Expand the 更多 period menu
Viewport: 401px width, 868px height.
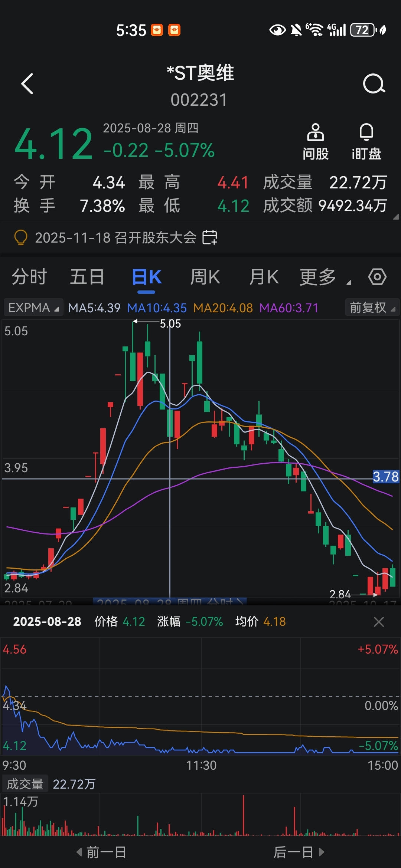click(325, 277)
